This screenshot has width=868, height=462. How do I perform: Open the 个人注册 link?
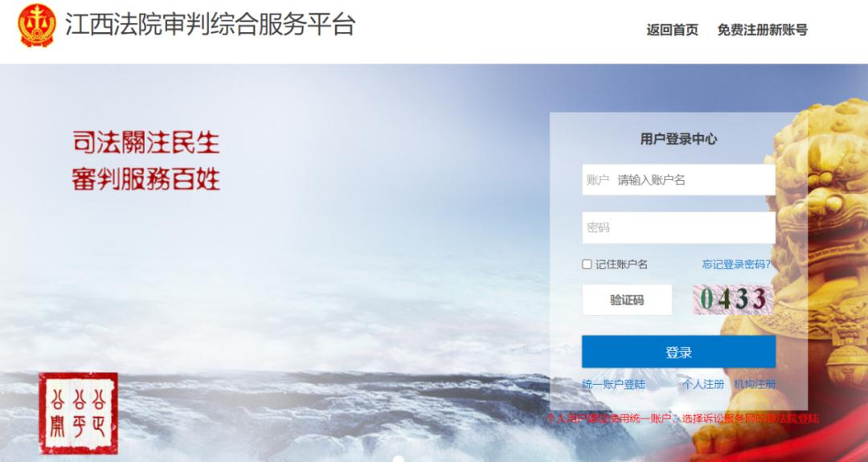703,384
